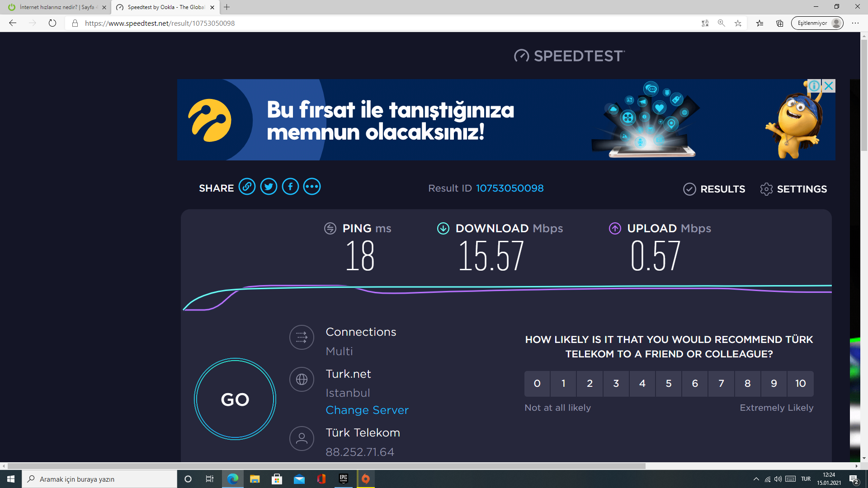Screen dimensions: 868x488
Task: Rate recommendation score 10
Action: coord(800,384)
